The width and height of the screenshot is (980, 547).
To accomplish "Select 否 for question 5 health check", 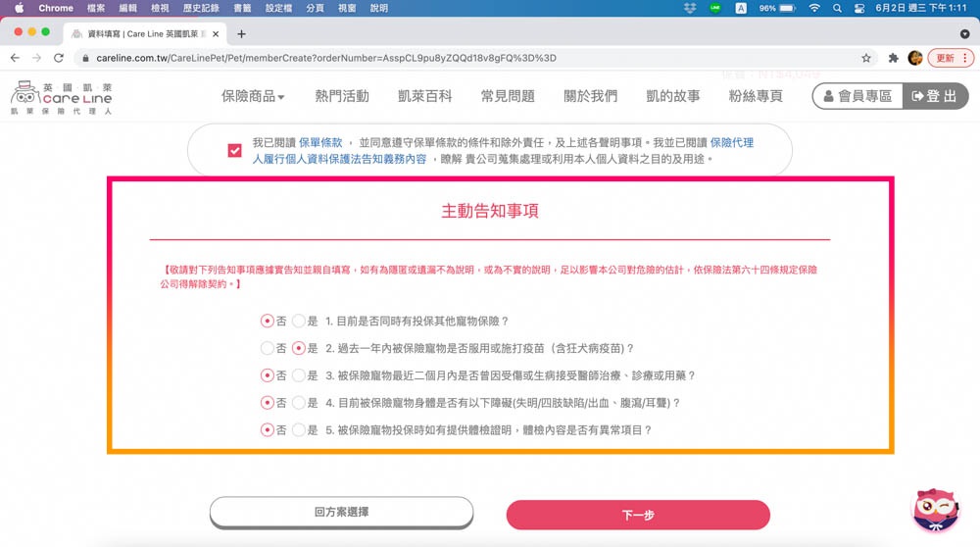I will [267, 430].
